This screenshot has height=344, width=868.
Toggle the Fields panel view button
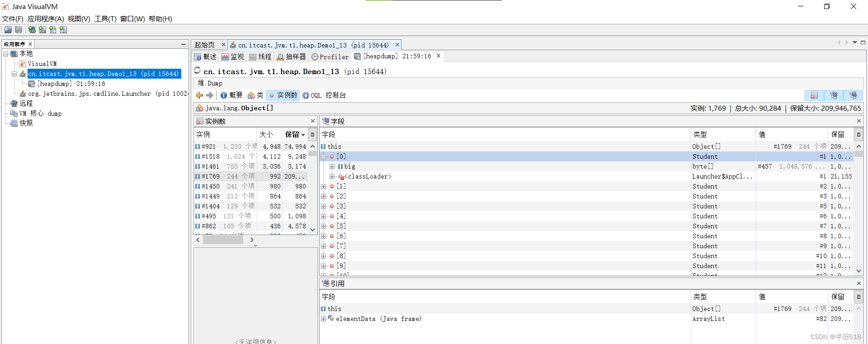click(x=834, y=95)
